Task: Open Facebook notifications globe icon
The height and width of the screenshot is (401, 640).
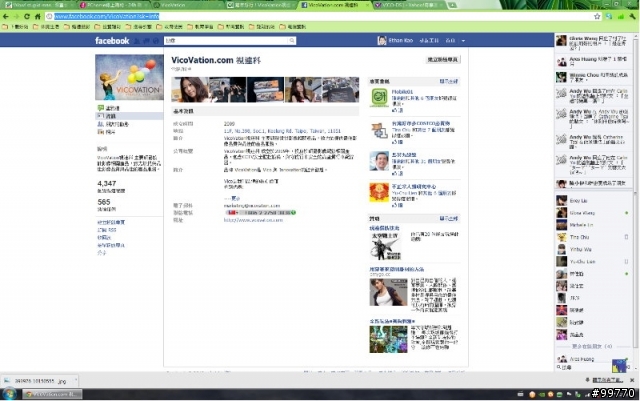Action: (156, 41)
